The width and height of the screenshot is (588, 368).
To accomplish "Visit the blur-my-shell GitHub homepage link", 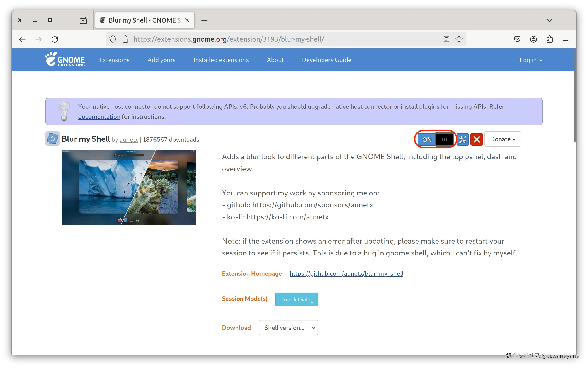I will 346,274.
